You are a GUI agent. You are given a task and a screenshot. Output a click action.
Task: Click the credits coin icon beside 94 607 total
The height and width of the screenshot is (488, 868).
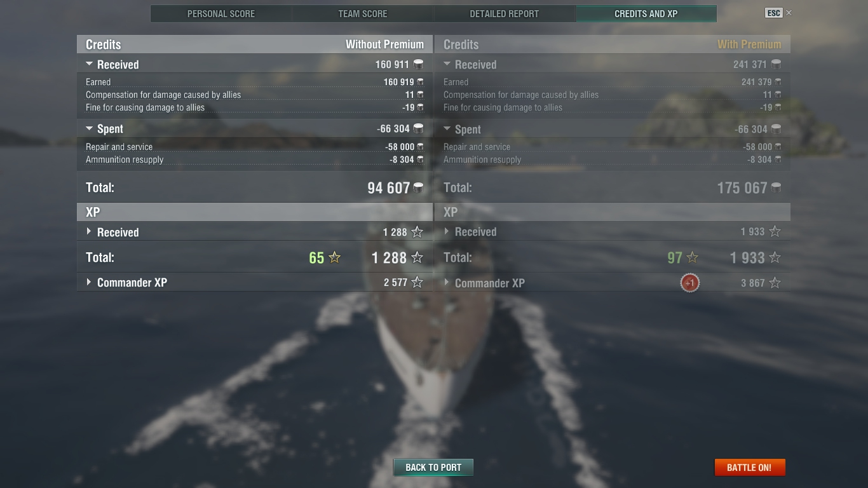pyautogui.click(x=418, y=187)
